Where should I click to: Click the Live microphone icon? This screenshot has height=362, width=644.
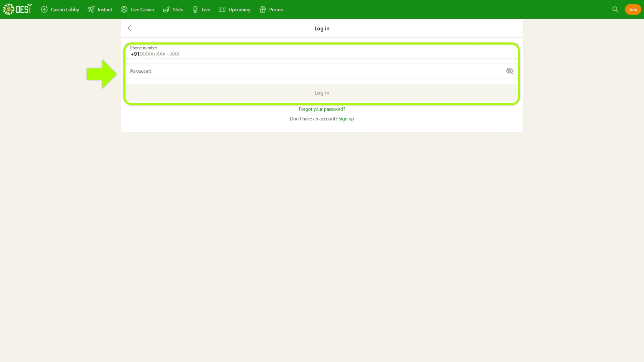click(195, 9)
